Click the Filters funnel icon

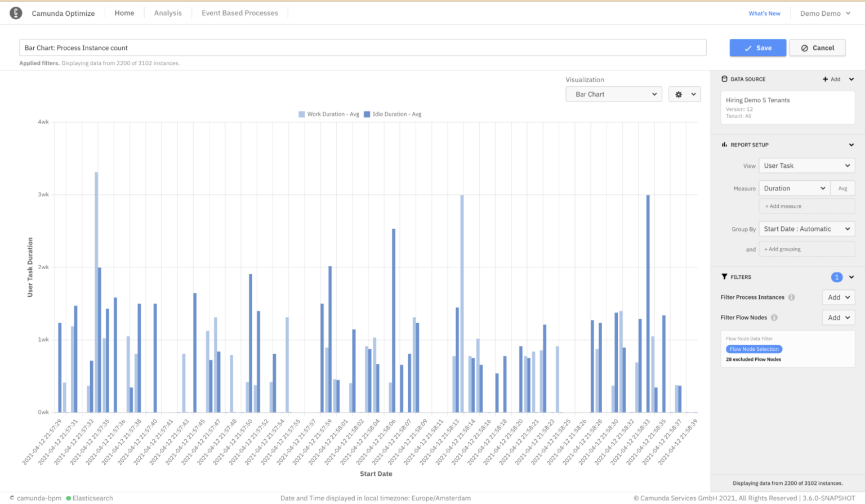tap(724, 277)
